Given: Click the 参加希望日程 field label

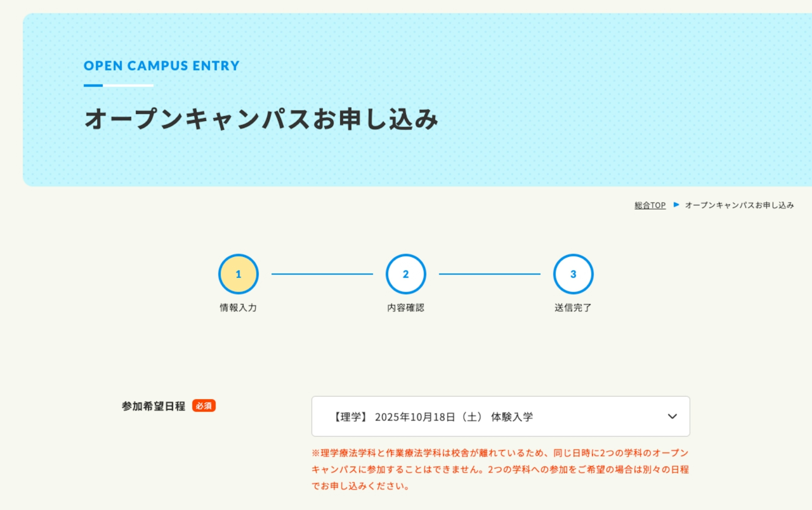Looking at the screenshot, I should 154,406.
